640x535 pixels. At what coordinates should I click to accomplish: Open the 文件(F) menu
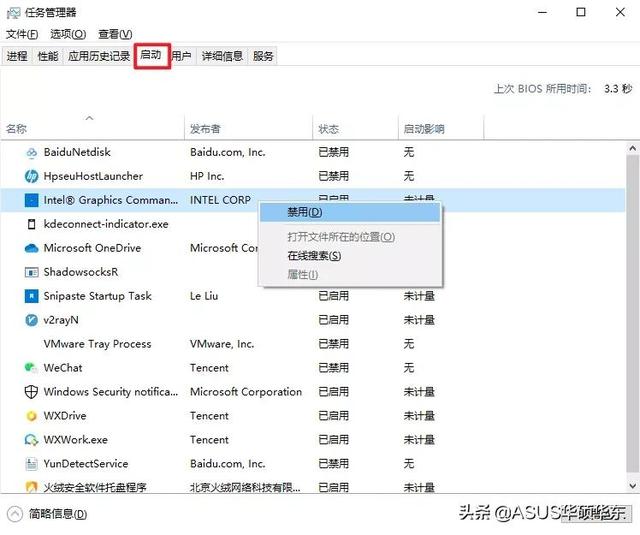coord(22,34)
